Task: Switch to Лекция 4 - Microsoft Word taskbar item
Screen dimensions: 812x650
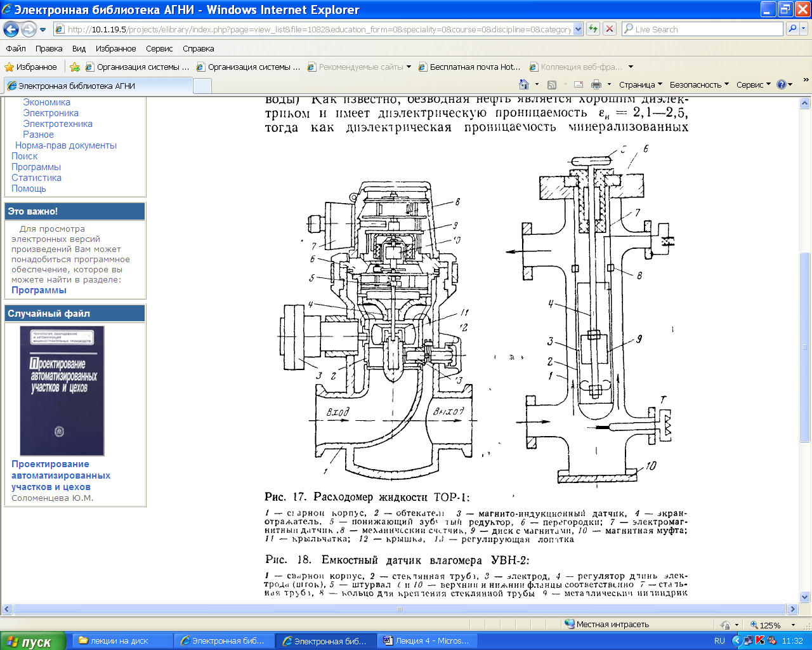Action: (x=428, y=641)
